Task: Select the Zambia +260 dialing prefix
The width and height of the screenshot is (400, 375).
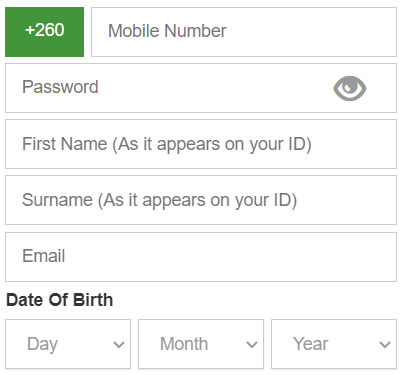Action: pyautogui.click(x=44, y=32)
